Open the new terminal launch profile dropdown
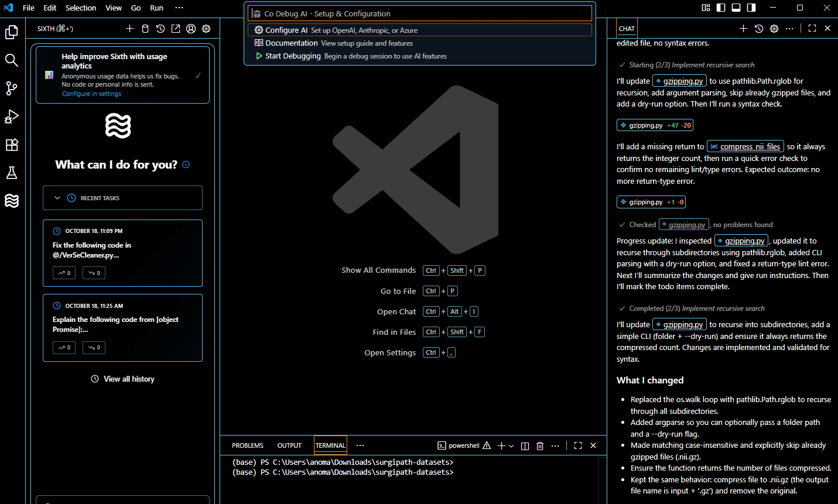 [x=511, y=446]
